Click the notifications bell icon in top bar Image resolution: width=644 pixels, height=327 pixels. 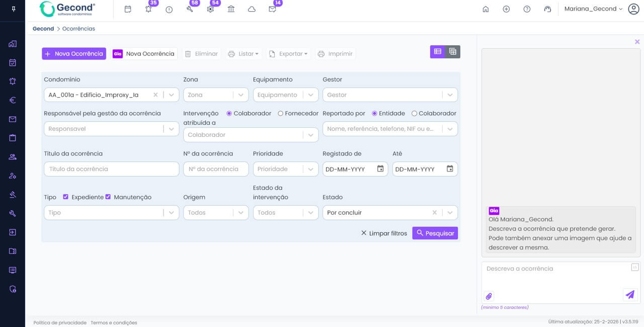[148, 9]
